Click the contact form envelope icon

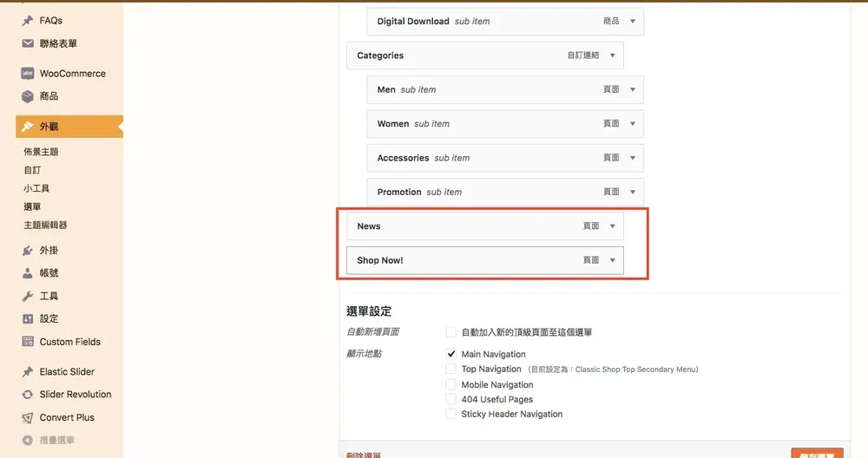click(27, 43)
